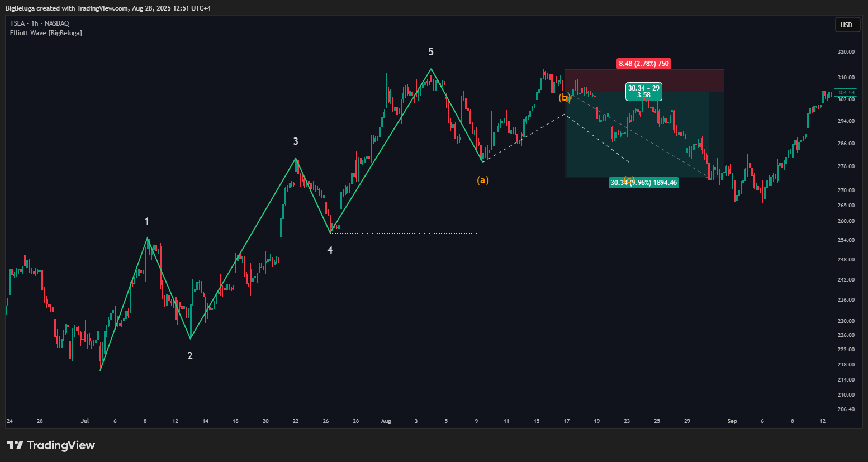The height and width of the screenshot is (462, 868).
Task: Click 206.40 on the price axis
Action: click(846, 409)
